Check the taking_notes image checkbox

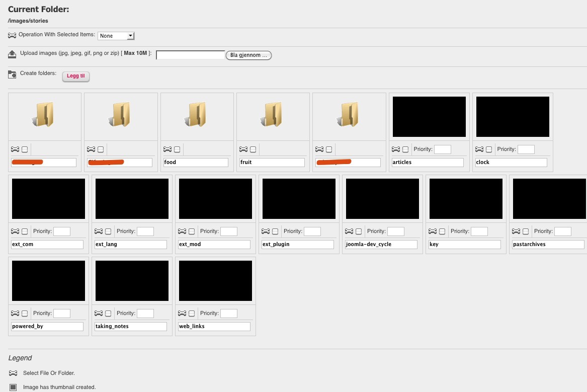pos(108,313)
